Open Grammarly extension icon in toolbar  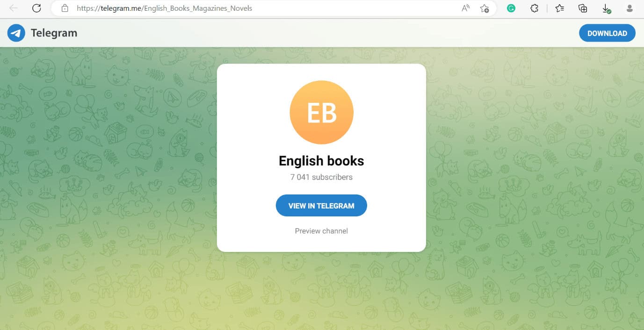[511, 8]
